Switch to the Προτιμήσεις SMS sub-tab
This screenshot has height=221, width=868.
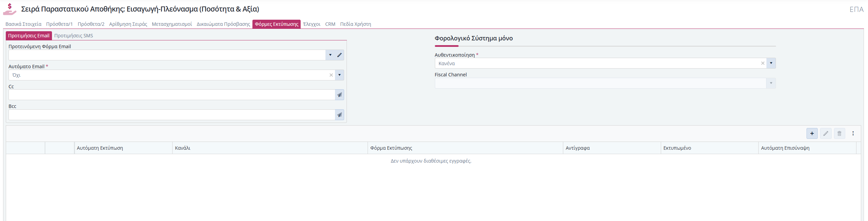74,36
